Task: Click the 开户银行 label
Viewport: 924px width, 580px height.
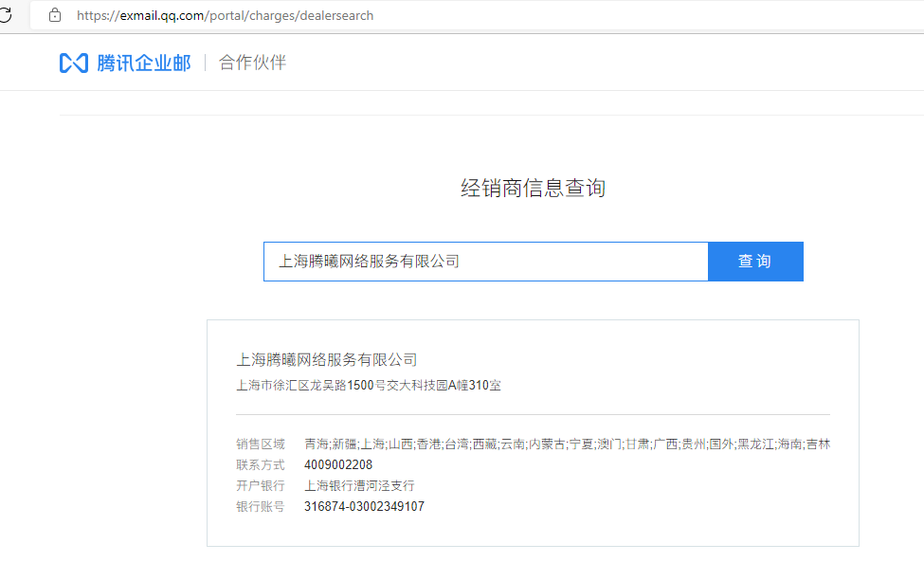Action: pyautogui.click(x=261, y=485)
